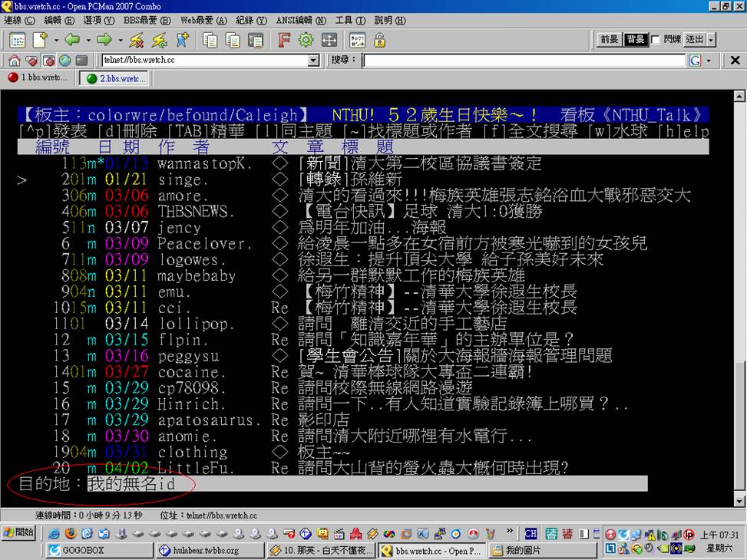Open settings via green gear icon
This screenshot has width=747, height=560.
click(306, 40)
